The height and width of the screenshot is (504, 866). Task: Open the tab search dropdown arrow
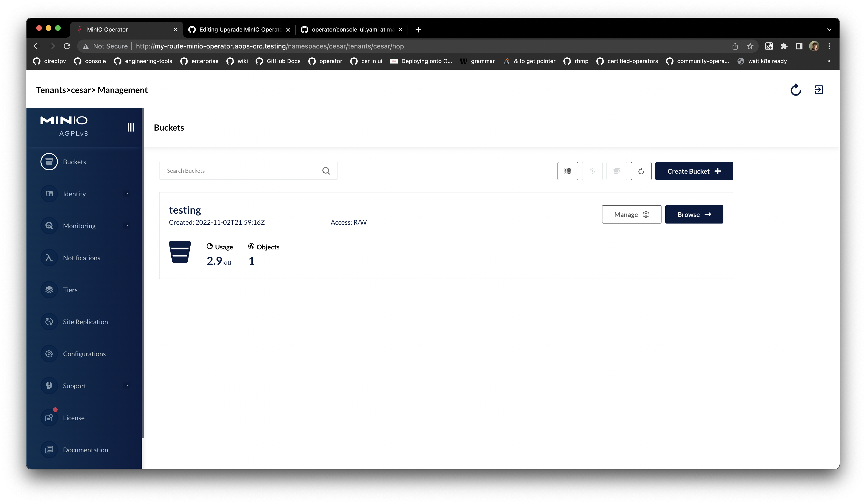(x=829, y=30)
